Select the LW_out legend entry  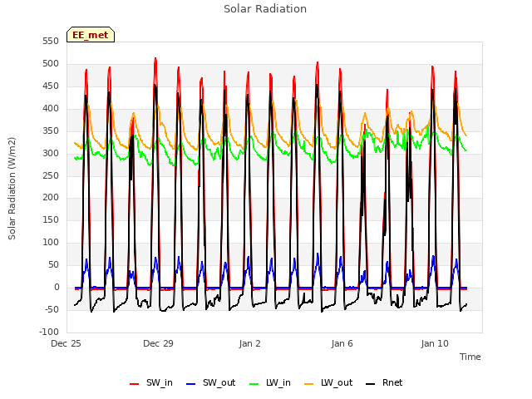328,382
